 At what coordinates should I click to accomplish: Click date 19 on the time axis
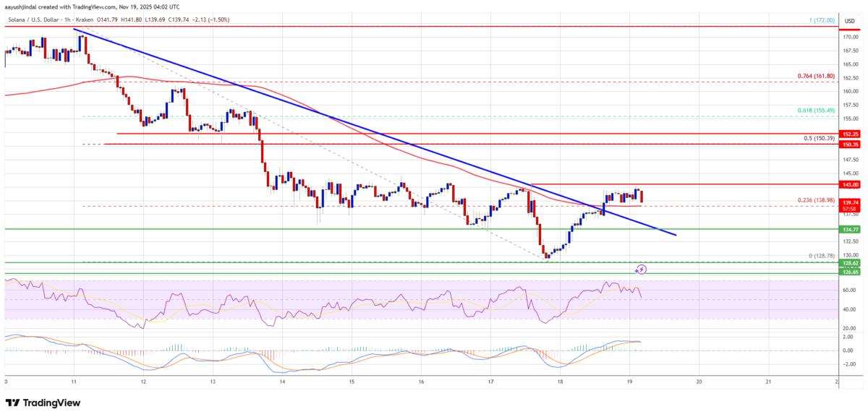point(629,379)
